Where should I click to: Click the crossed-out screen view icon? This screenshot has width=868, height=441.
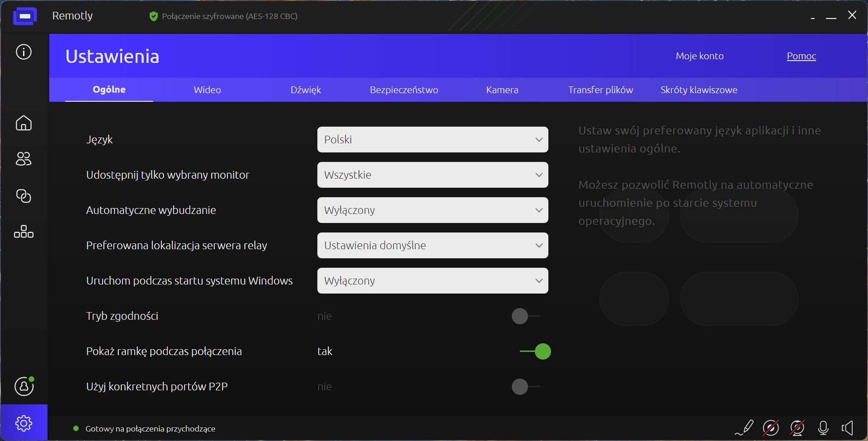771,427
